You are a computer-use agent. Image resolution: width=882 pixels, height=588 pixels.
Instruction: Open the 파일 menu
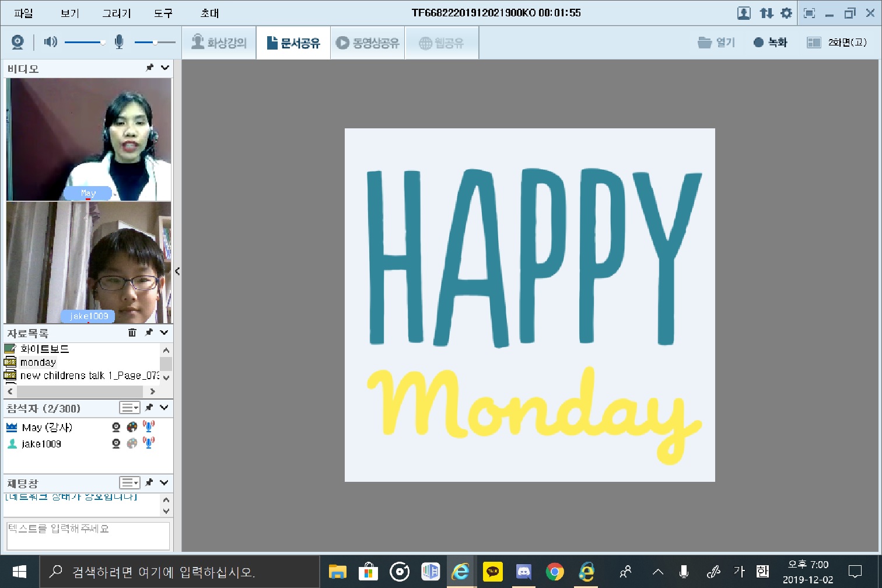pos(23,13)
